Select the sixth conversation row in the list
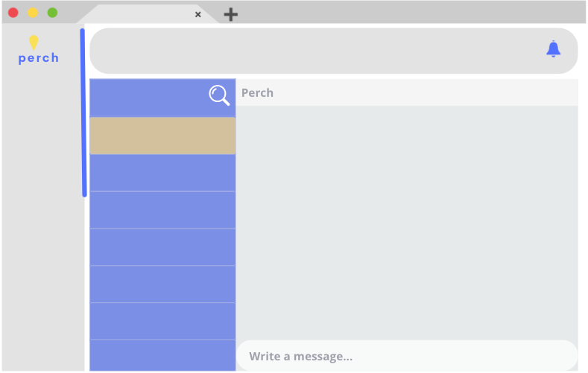This screenshot has height=373, width=588. pyautogui.click(x=162, y=322)
